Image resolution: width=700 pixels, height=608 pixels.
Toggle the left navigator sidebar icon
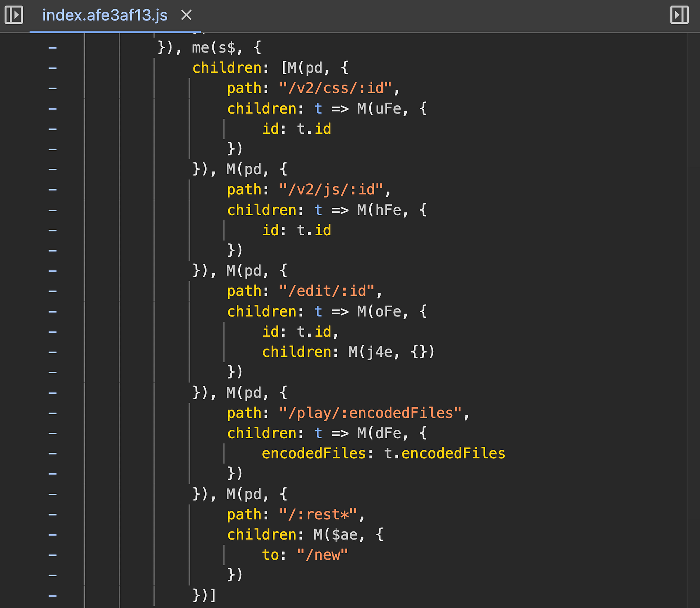click(x=14, y=15)
